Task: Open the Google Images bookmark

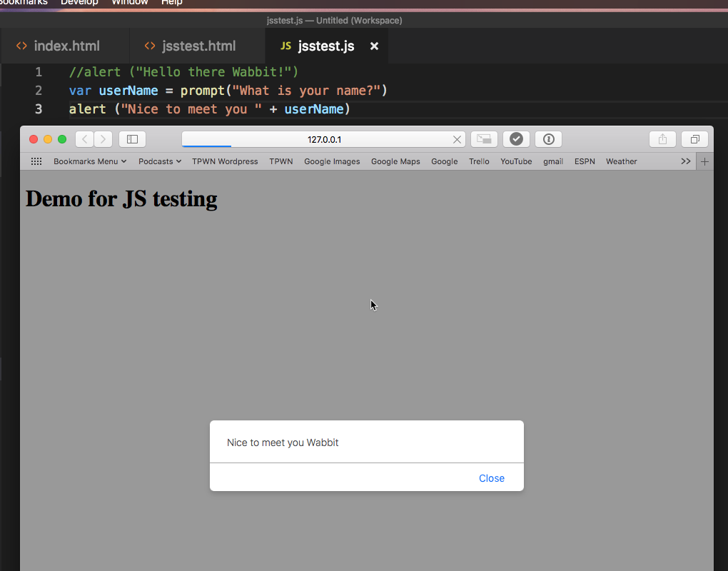Action: click(x=332, y=161)
